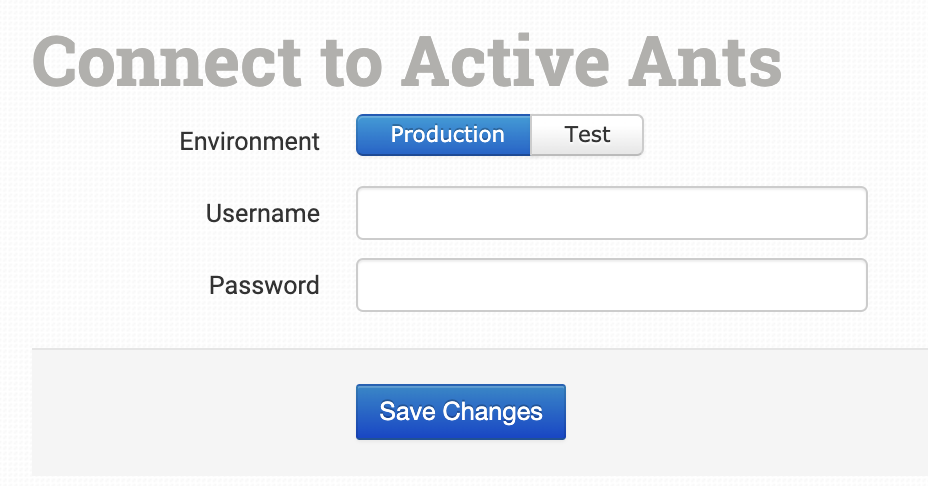Viewport: 928px width, 486px height.
Task: Submit the form with Save Changes
Action: [461, 412]
